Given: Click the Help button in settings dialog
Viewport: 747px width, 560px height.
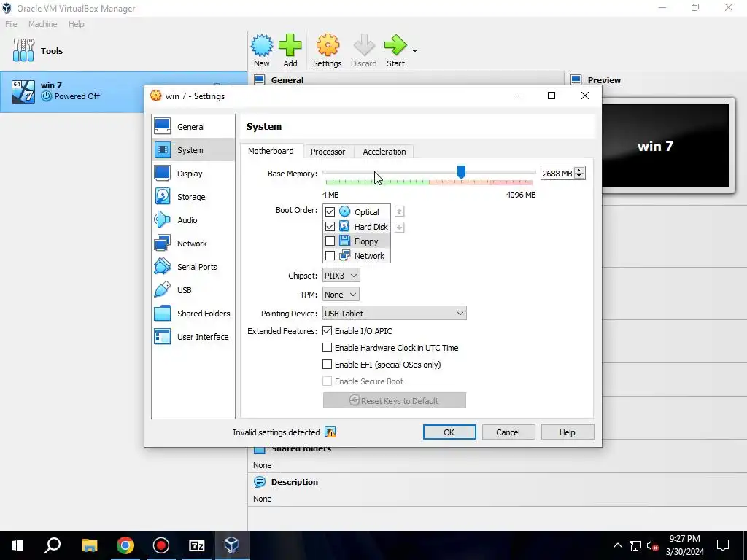Looking at the screenshot, I should [x=568, y=432].
